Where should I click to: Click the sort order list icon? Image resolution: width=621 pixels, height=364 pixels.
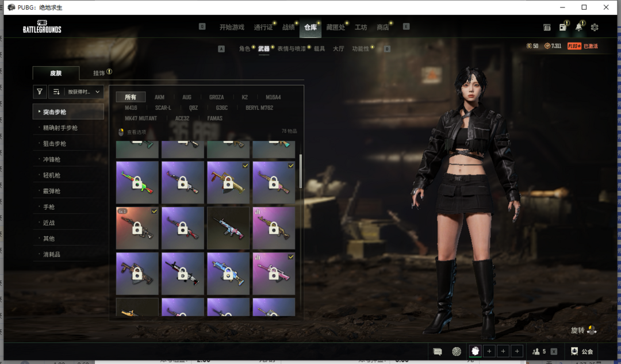coord(56,92)
